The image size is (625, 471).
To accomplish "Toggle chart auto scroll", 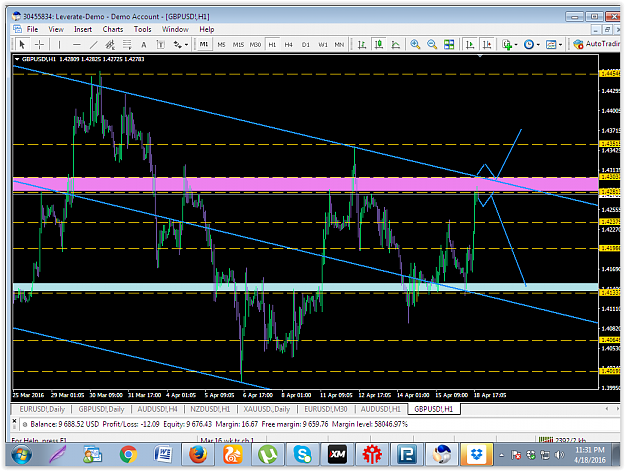I will (470, 45).
